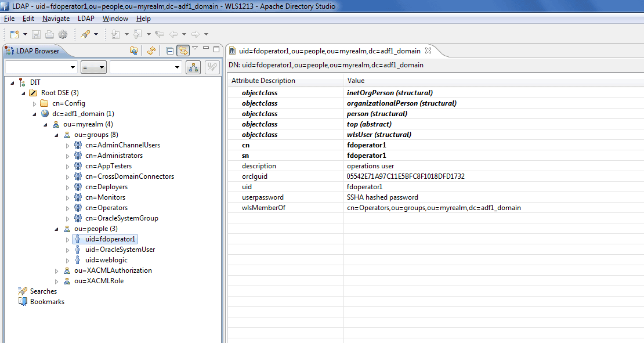644x343 pixels.
Task: Click the 'operations user' description value
Action: click(x=370, y=166)
